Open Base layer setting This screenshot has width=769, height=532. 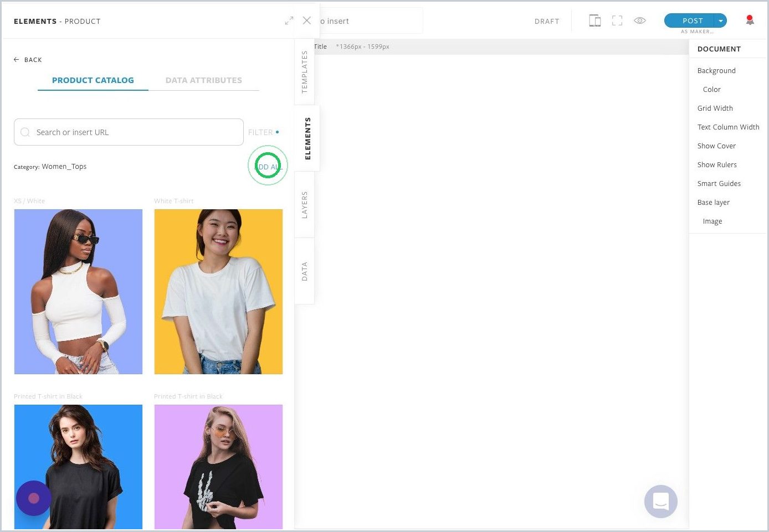(x=714, y=203)
